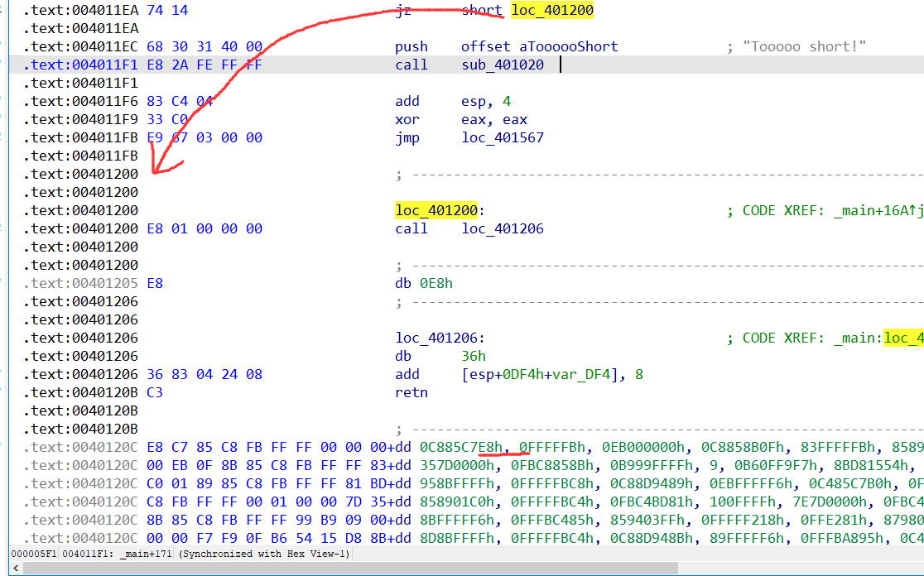Click loc_401567 target of the jmp instruction
Image resolution: width=924 pixels, height=576 pixels.
click(503, 137)
